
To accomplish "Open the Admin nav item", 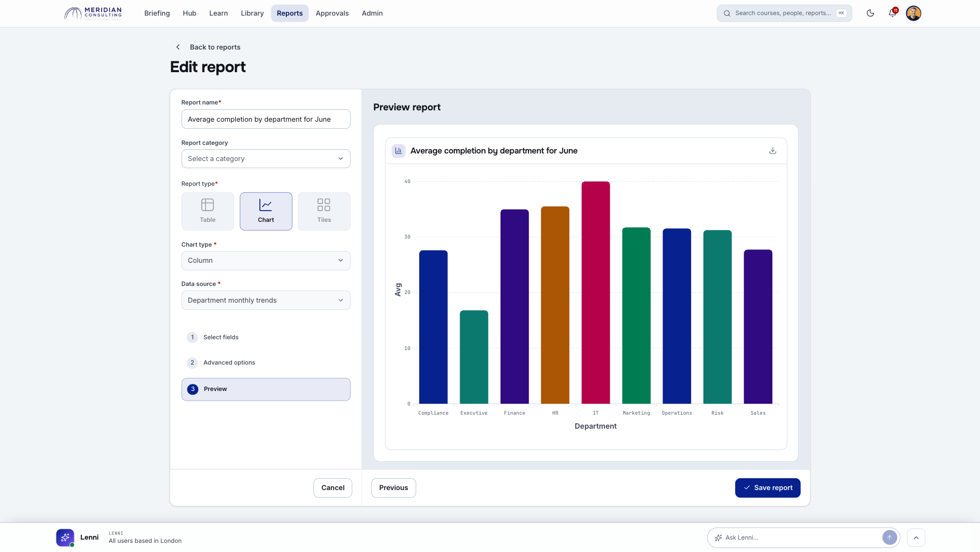I will [x=372, y=13].
